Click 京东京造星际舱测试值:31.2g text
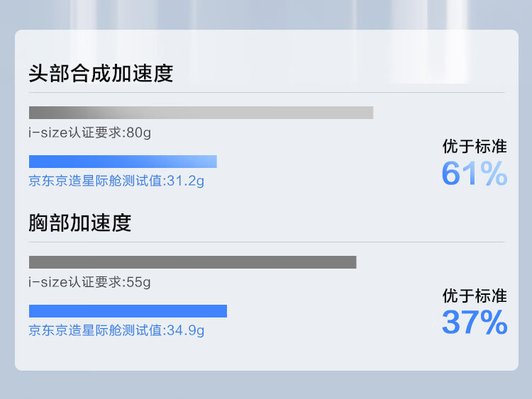Image resolution: width=532 pixels, height=399 pixels. pyautogui.click(x=116, y=181)
